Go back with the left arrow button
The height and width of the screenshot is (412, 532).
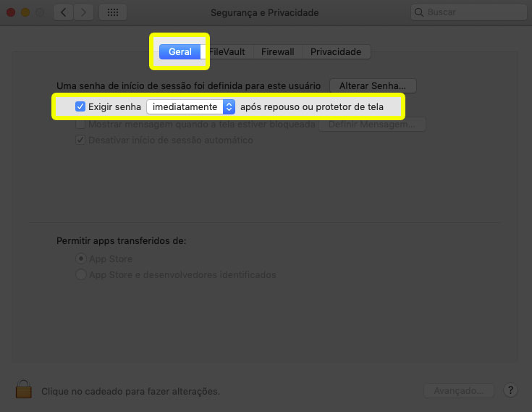click(64, 12)
